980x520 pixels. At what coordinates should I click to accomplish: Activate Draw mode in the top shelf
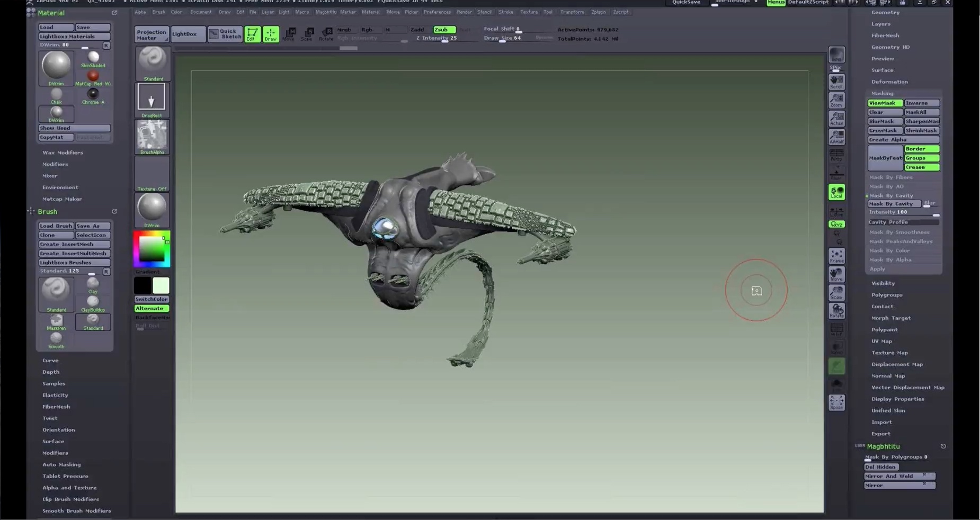(271, 34)
